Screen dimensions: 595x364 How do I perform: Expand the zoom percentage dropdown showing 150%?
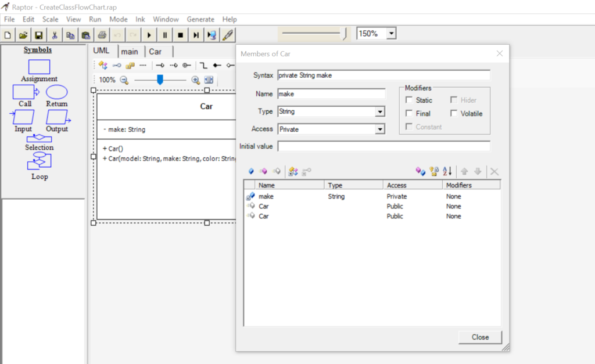click(x=389, y=33)
